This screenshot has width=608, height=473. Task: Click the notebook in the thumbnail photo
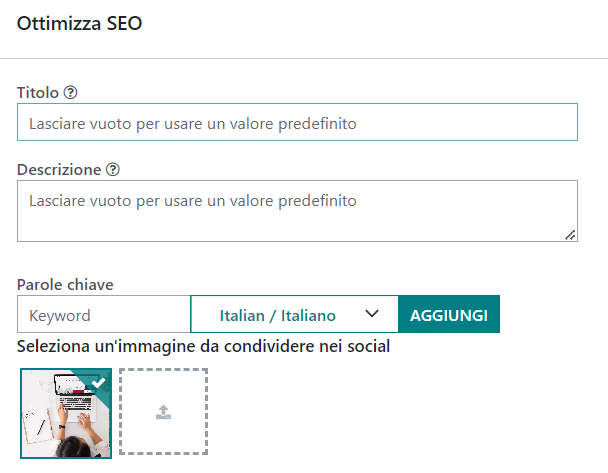coord(38,426)
